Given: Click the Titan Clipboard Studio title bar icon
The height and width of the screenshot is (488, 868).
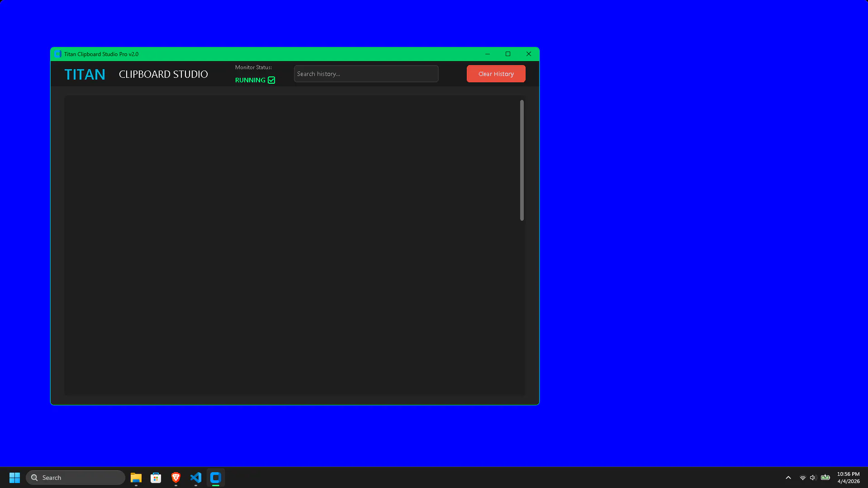Looking at the screenshot, I should [58, 54].
